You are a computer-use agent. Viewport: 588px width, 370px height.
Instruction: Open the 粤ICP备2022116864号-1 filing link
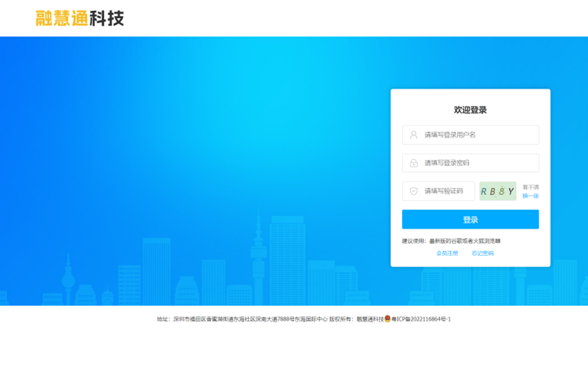click(x=421, y=320)
